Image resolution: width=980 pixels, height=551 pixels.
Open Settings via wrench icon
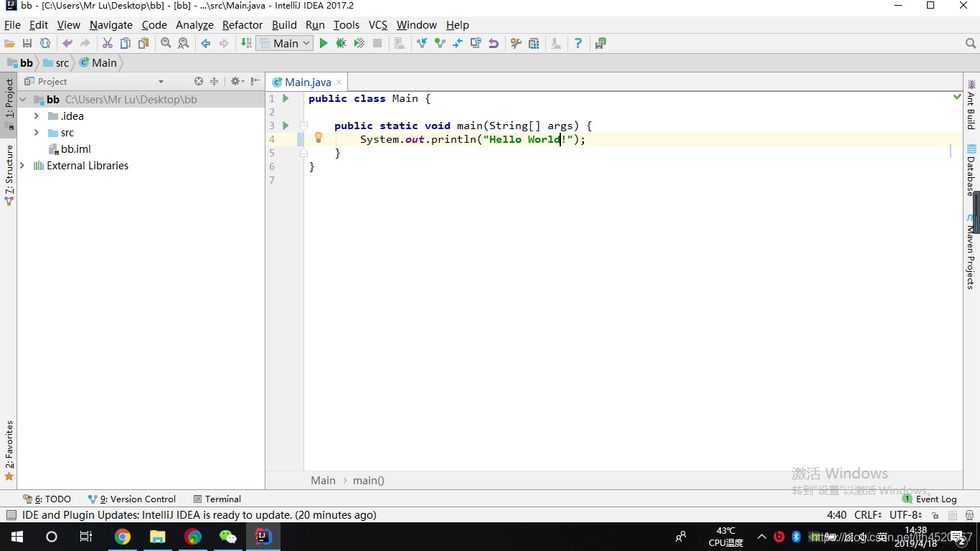(516, 44)
